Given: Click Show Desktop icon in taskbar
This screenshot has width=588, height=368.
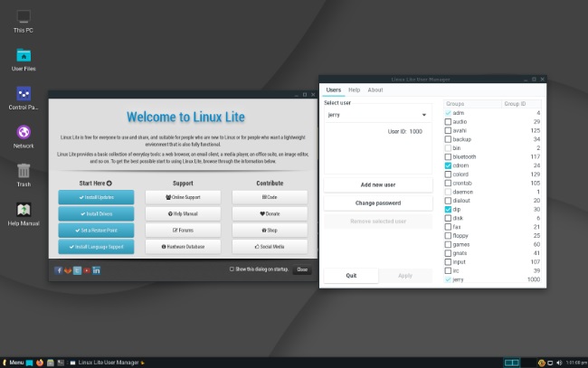Looking at the screenshot, I should 29,363.
